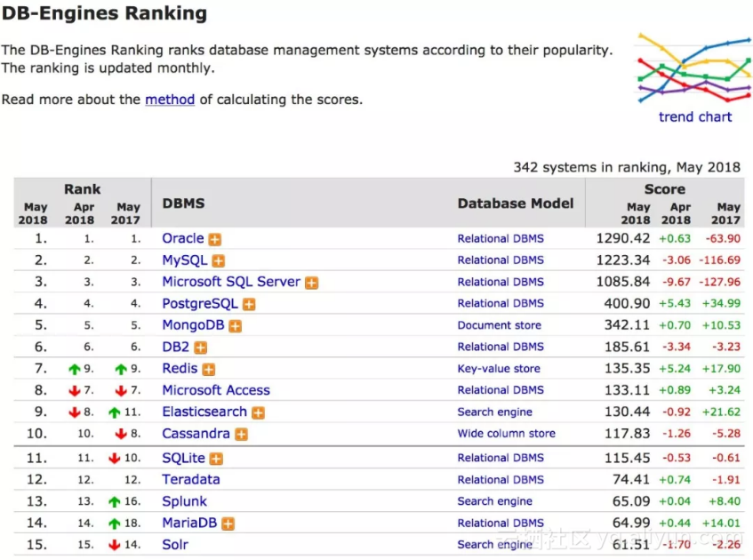
Task: Click the orange plus icon next to Oracle
Action: point(215,239)
